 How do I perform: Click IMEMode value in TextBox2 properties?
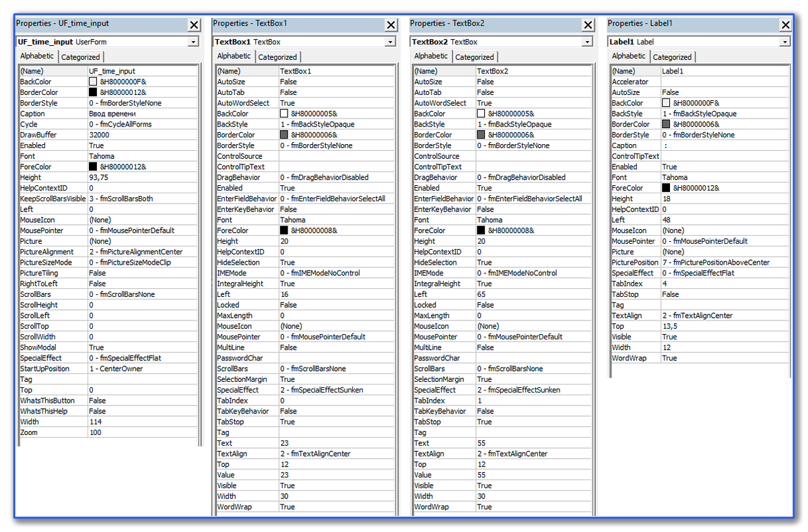point(534,273)
